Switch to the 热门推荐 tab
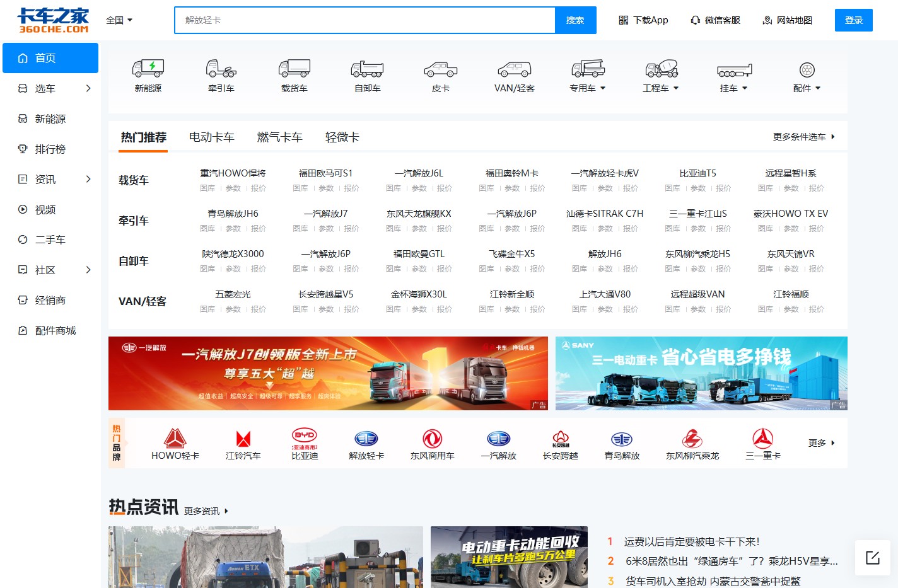 pos(144,137)
